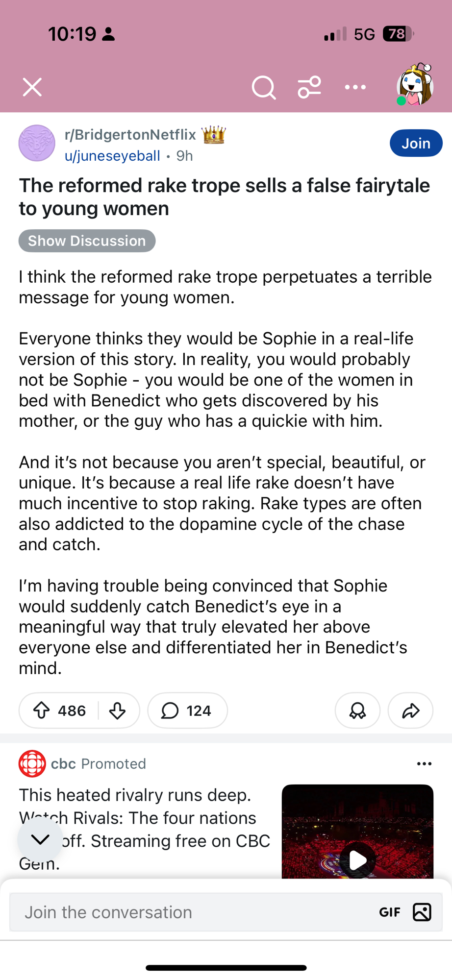Open the r/BridgertonNetflix community icon

pyautogui.click(x=37, y=144)
